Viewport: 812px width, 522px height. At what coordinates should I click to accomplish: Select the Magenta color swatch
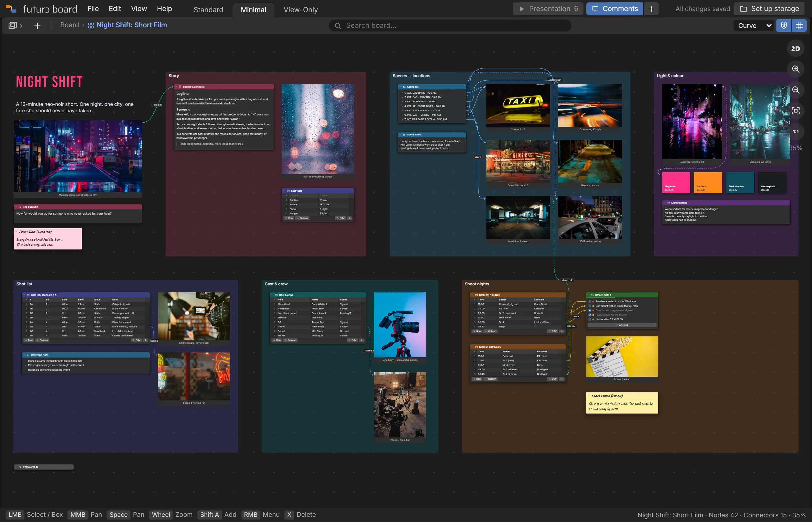[676, 183]
